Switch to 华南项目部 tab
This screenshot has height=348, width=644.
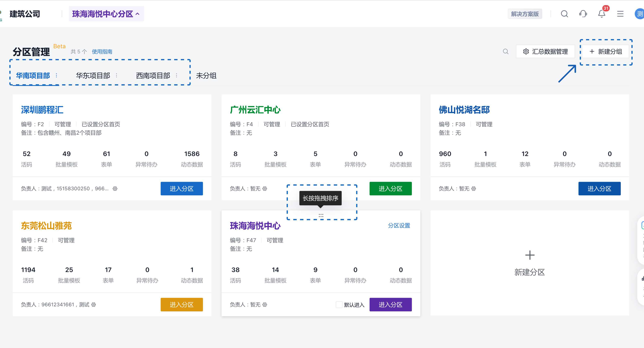coord(33,75)
